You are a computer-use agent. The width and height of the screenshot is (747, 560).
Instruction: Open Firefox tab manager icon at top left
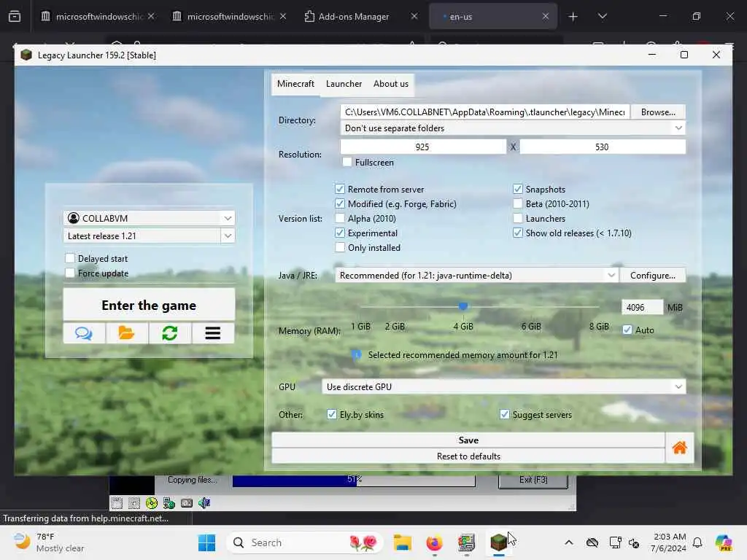pyautogui.click(x=15, y=16)
